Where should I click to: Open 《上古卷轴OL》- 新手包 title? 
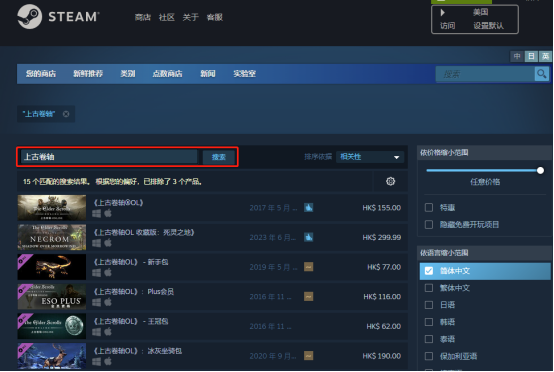tap(131, 262)
